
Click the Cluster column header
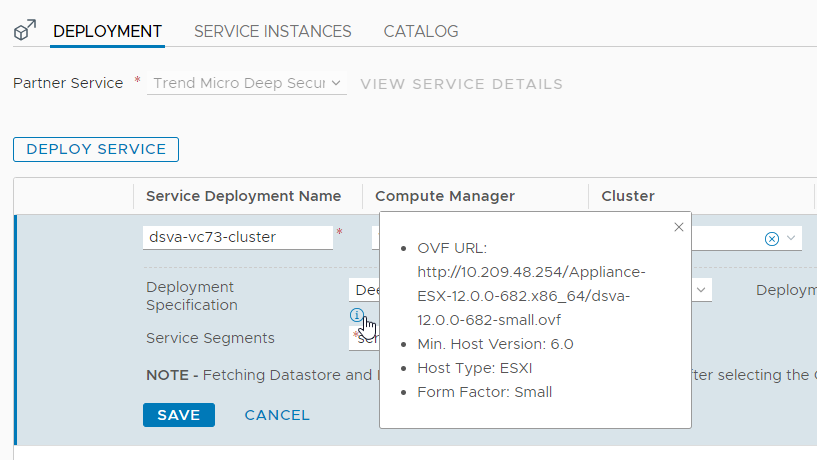(x=628, y=196)
